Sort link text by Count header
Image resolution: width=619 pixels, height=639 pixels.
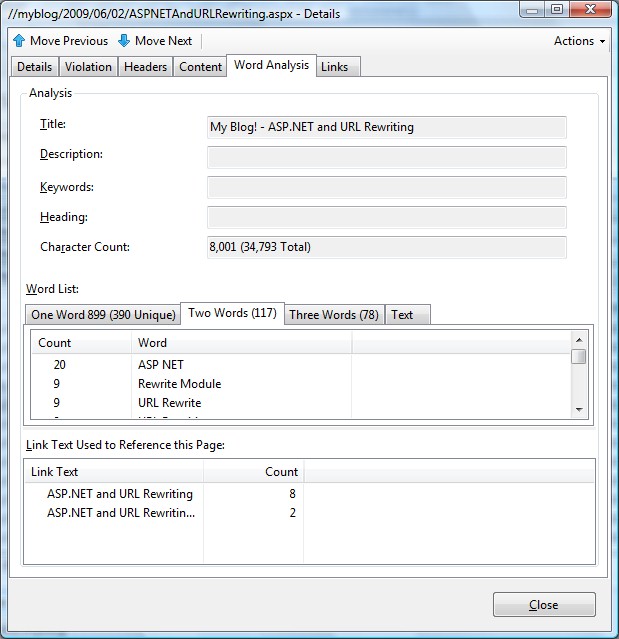(253, 472)
